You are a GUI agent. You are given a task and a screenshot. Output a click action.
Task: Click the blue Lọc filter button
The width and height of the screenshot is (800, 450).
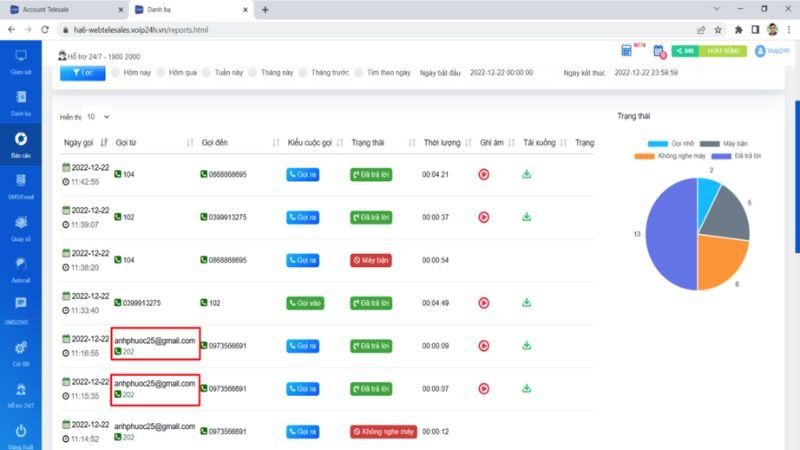pyautogui.click(x=83, y=73)
